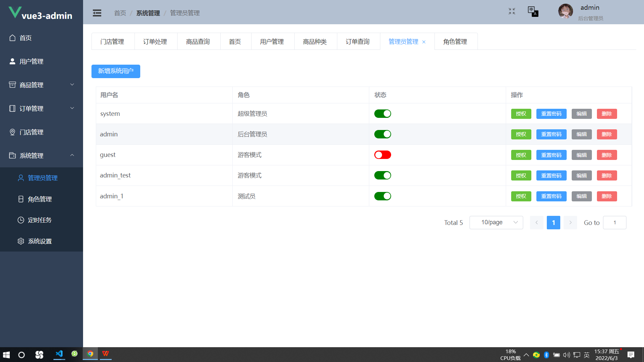Click the system management folder icon

coord(12,156)
